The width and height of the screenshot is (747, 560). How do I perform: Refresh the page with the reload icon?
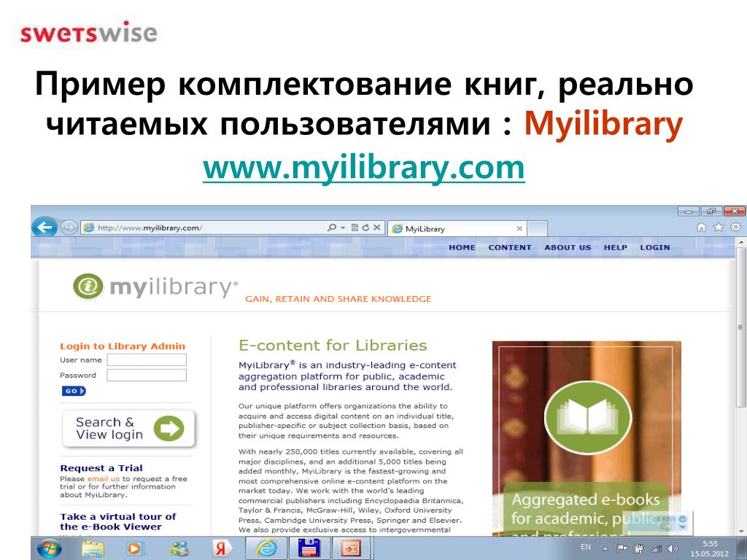365,227
